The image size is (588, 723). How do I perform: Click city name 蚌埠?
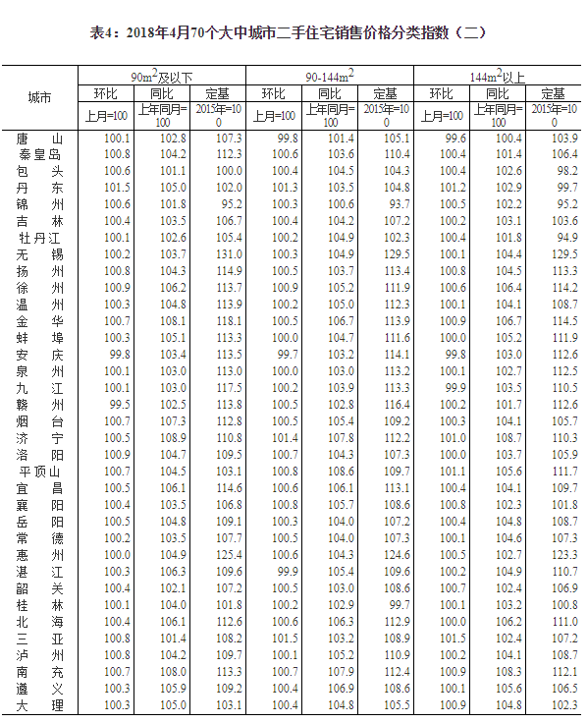coord(39,338)
